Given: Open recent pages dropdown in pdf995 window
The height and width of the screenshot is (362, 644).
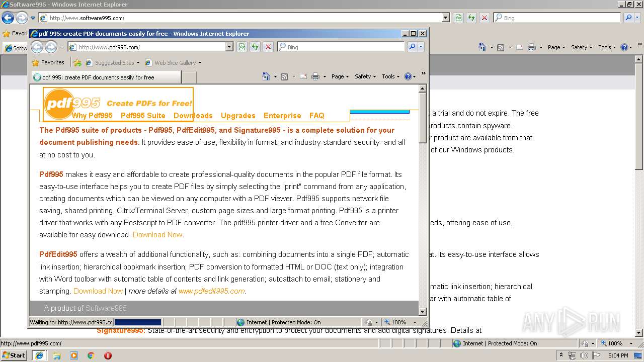Looking at the screenshot, I should [x=62, y=47].
